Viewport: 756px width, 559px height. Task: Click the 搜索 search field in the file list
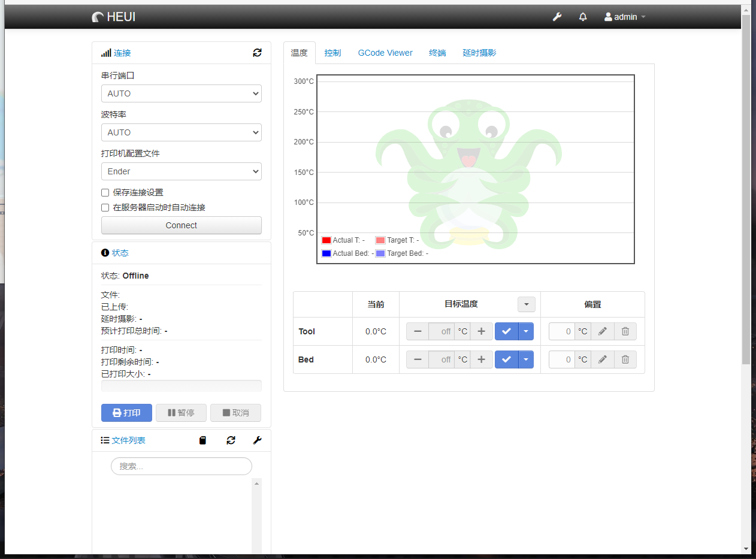pos(181,466)
